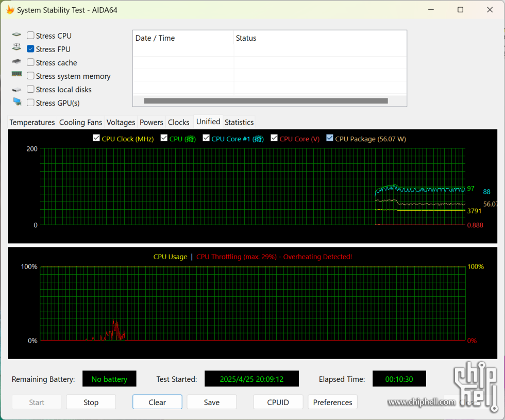The image size is (505, 420).
Task: Click the Save button
Action: (x=212, y=402)
